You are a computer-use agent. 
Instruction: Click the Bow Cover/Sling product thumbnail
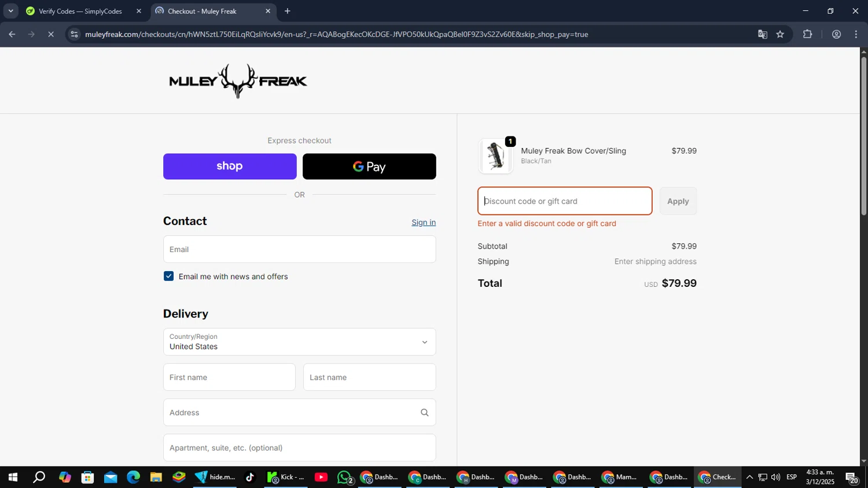(495, 156)
